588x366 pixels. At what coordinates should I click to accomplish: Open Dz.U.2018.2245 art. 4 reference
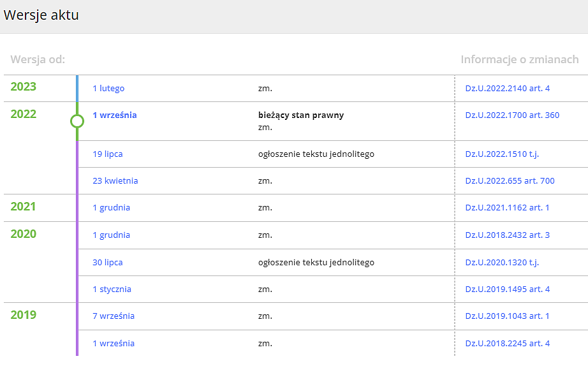coord(508,344)
